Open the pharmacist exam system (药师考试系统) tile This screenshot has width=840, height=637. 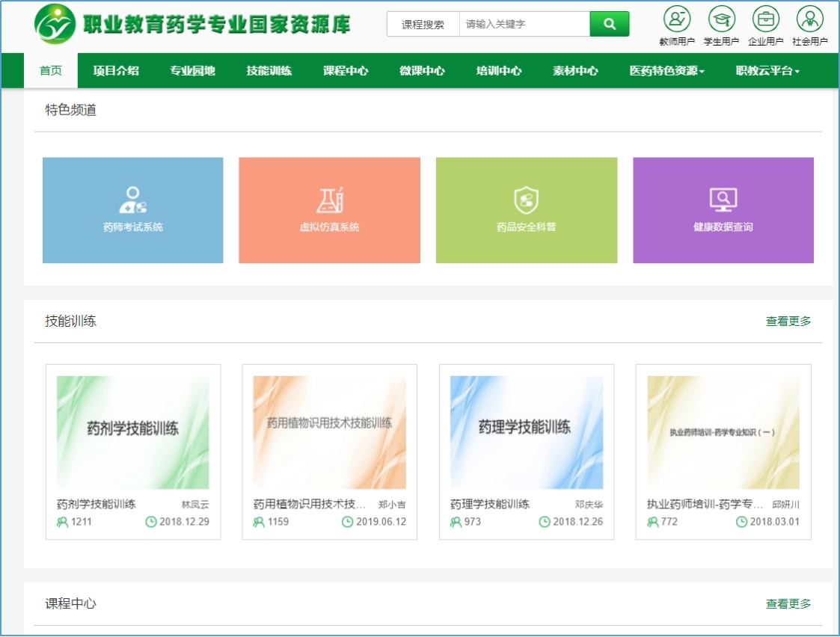click(x=132, y=210)
